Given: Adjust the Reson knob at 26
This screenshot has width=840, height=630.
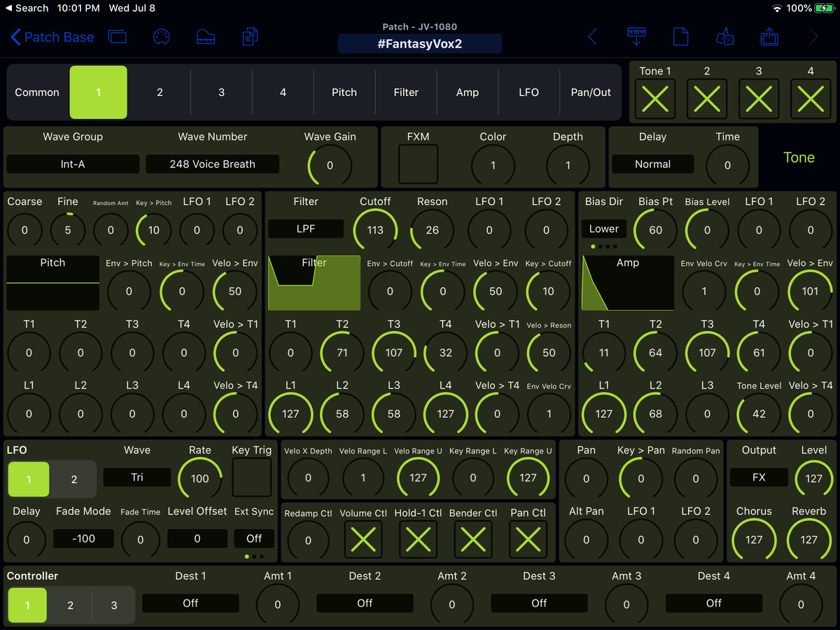Looking at the screenshot, I should [x=432, y=230].
